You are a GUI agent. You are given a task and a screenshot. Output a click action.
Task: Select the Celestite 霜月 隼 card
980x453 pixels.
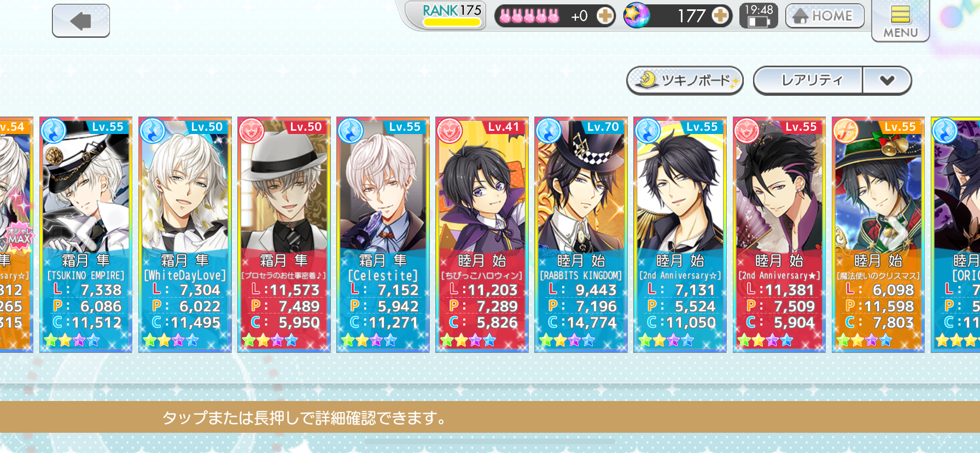[x=383, y=234]
